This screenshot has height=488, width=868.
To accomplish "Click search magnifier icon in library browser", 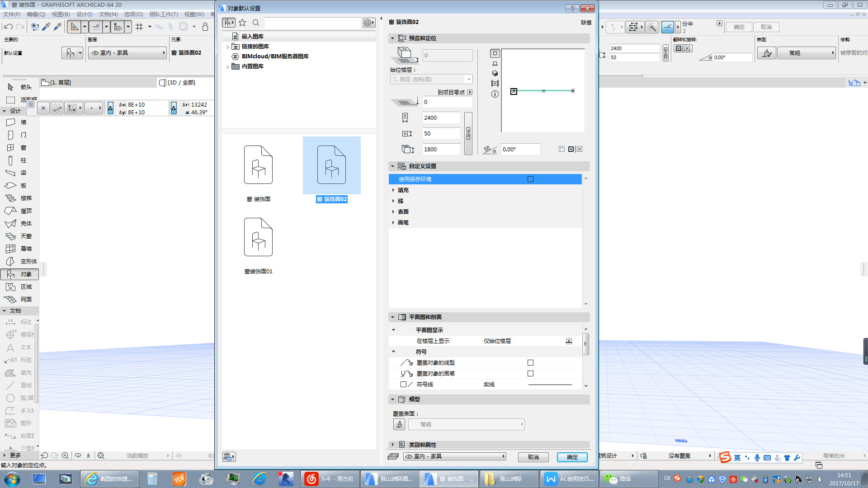I will tap(256, 23).
